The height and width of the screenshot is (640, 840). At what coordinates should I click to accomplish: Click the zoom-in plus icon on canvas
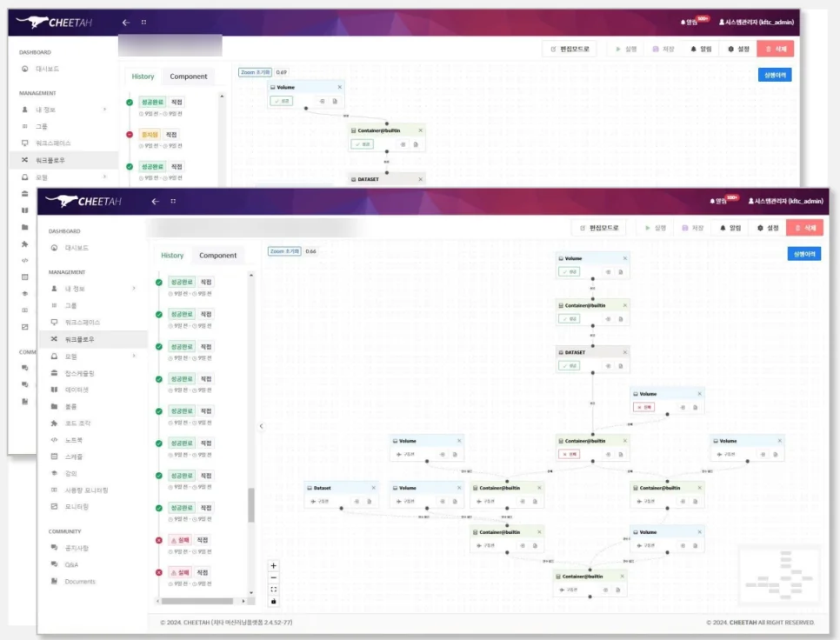pos(273,565)
